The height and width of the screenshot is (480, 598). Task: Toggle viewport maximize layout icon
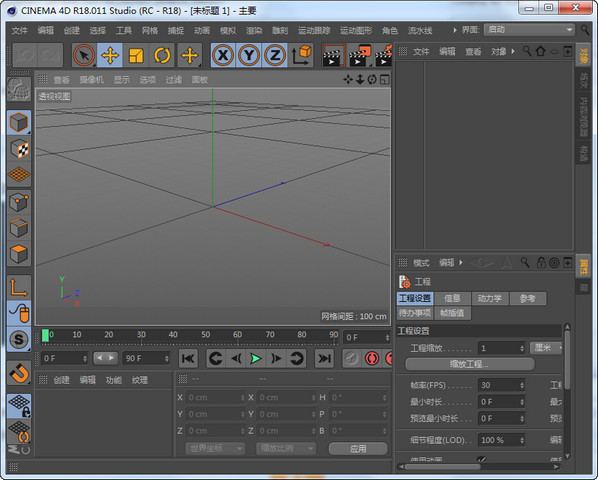(x=384, y=79)
